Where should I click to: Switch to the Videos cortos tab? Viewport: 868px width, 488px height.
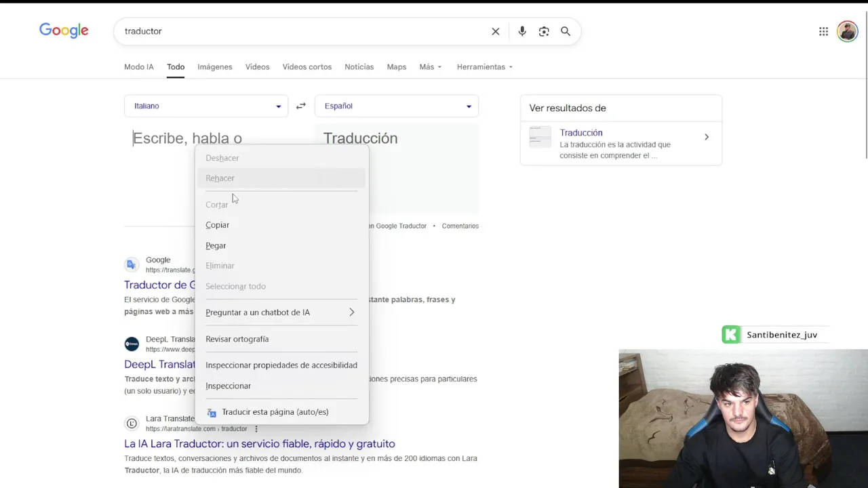point(307,67)
